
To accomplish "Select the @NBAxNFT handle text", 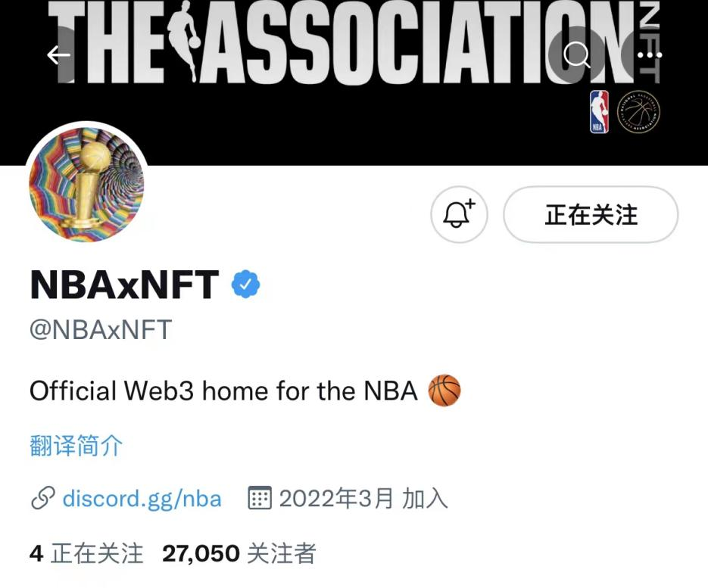I will coord(101,329).
